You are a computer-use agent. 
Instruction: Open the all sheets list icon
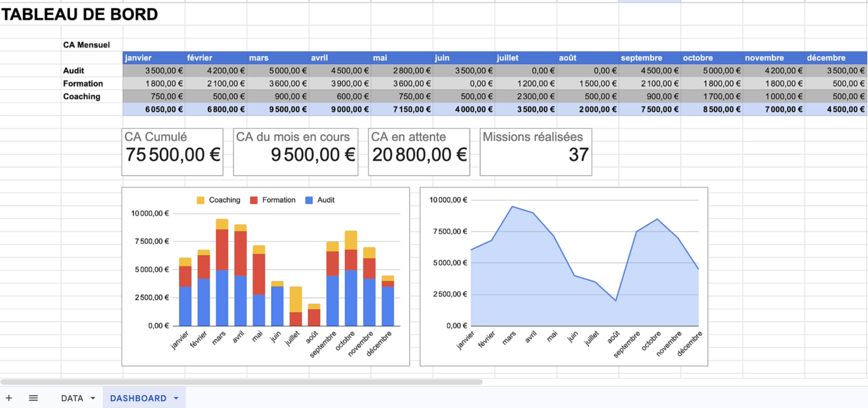pos(33,398)
